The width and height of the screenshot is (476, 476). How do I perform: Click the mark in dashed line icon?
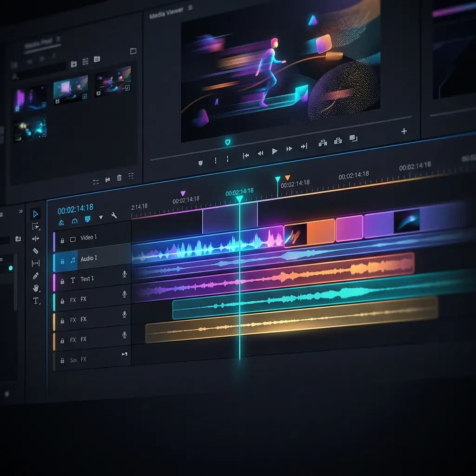pyautogui.click(x=216, y=160)
